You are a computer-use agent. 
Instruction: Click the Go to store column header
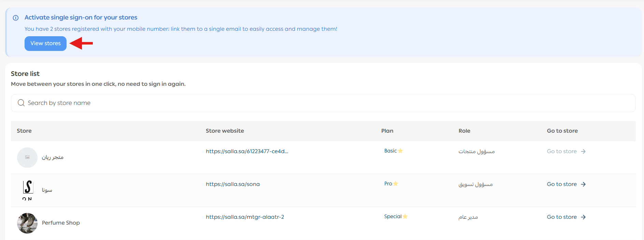[x=562, y=131]
